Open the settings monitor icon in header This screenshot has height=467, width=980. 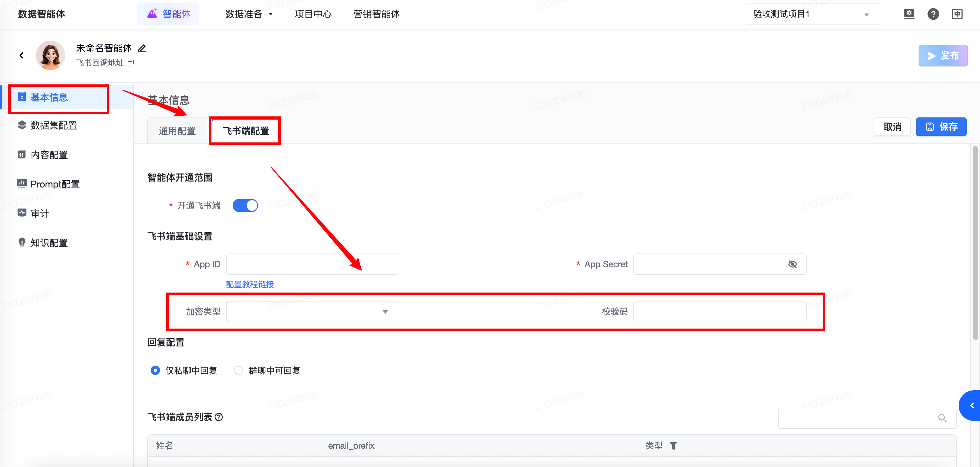point(909,14)
